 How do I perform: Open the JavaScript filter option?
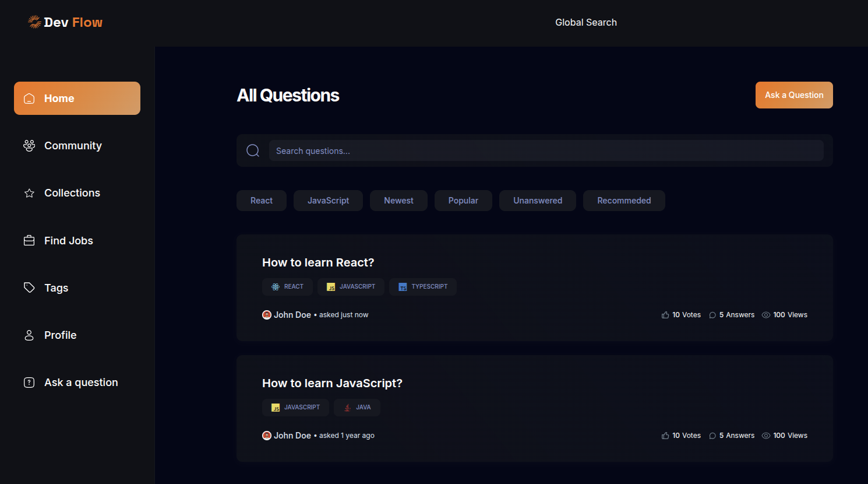328,200
